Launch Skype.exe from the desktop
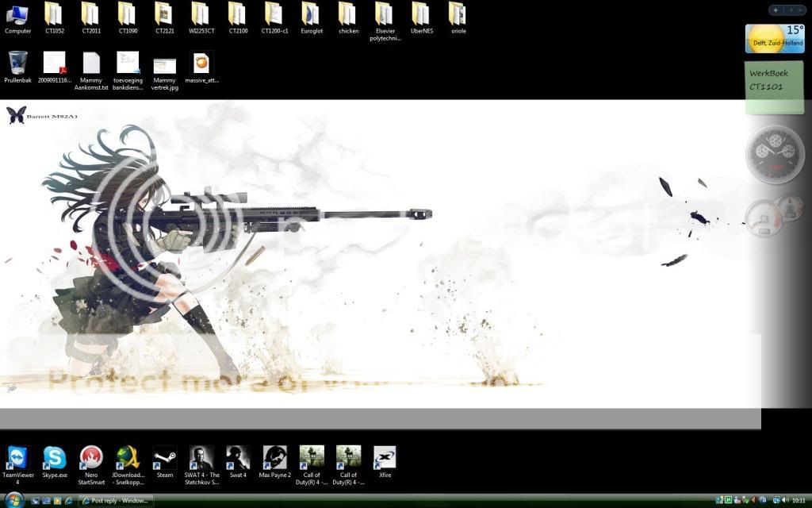Image resolution: width=812 pixels, height=508 pixels. pos(55,460)
